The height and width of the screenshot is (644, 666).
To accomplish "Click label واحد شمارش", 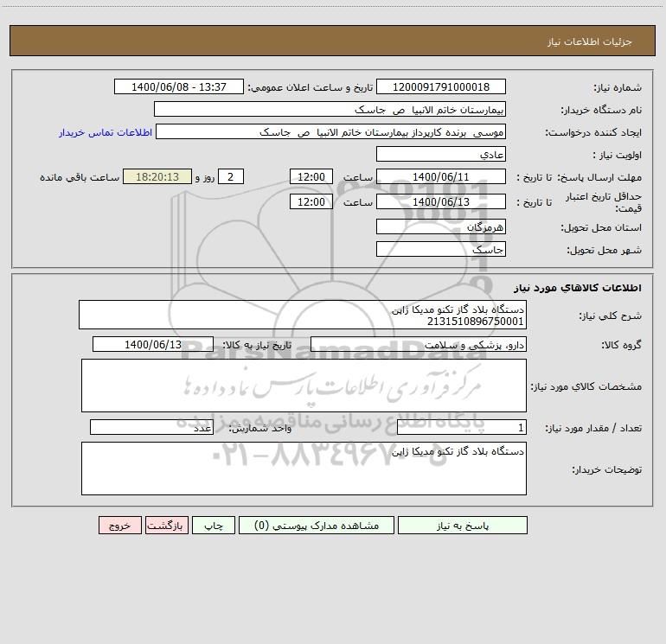I will coord(260,429).
